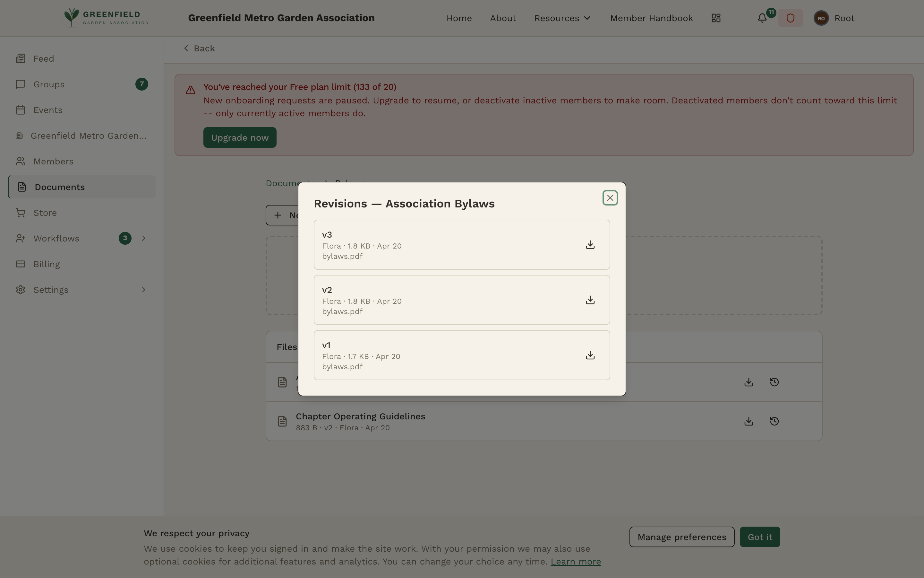Click the red shield icon
The width and height of the screenshot is (924, 578).
tap(790, 18)
